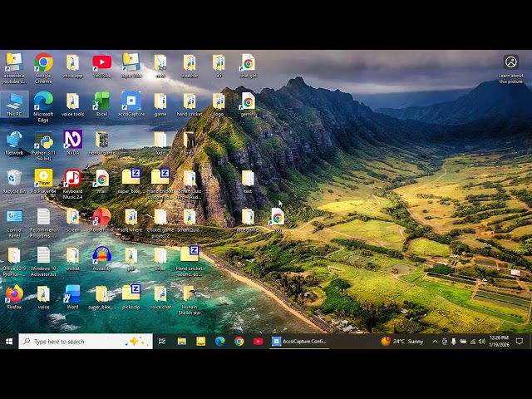Open the Recycle Bin
532x399 pixels.
point(14,181)
